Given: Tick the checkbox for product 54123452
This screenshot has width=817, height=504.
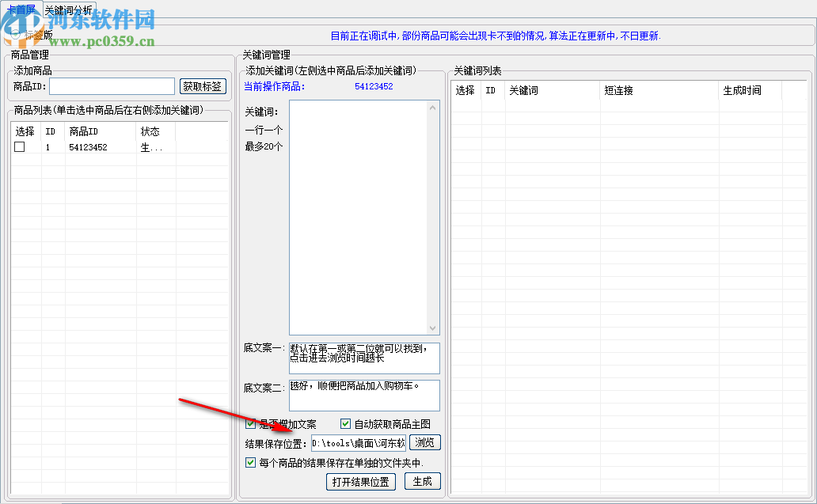Looking at the screenshot, I should coord(20,147).
